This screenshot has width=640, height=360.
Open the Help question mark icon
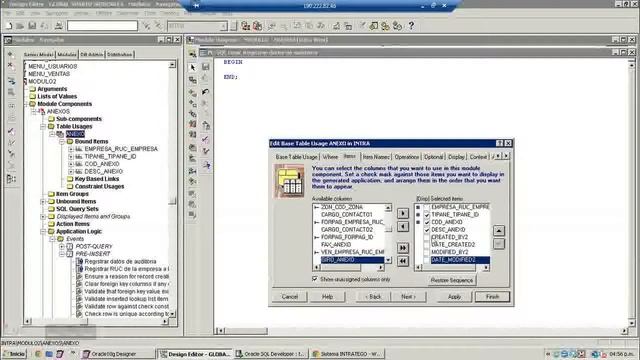point(411,26)
